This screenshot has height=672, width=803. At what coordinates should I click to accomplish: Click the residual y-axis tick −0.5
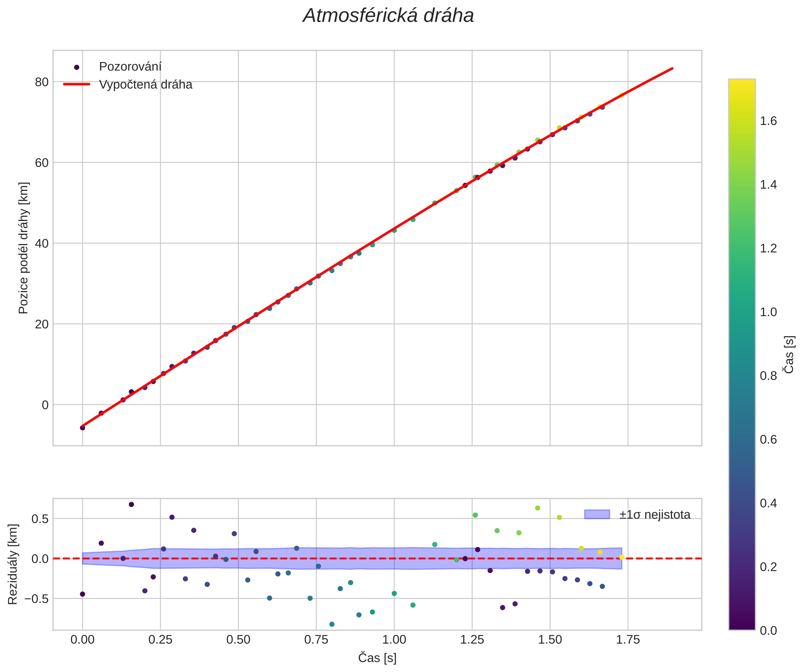[x=37, y=599]
